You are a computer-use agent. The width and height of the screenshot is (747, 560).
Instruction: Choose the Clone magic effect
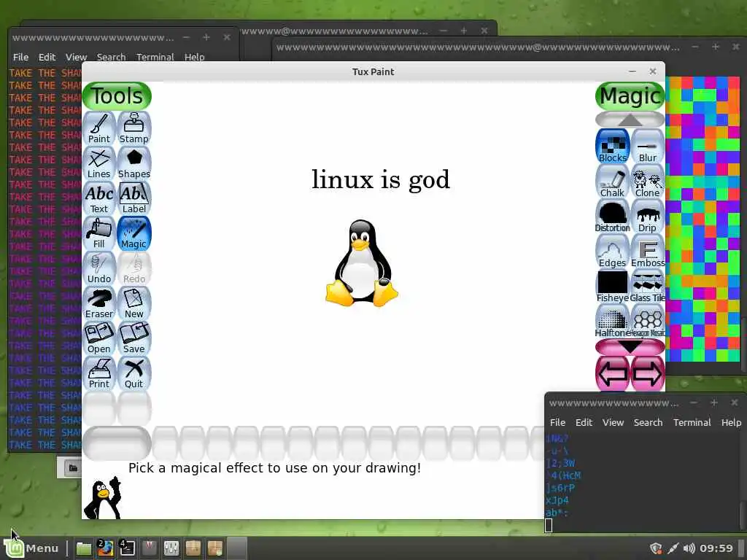coord(648,182)
